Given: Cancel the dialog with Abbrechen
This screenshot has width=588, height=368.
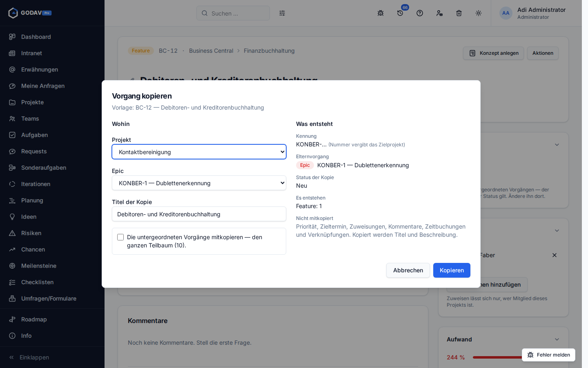Looking at the screenshot, I should [408, 270].
